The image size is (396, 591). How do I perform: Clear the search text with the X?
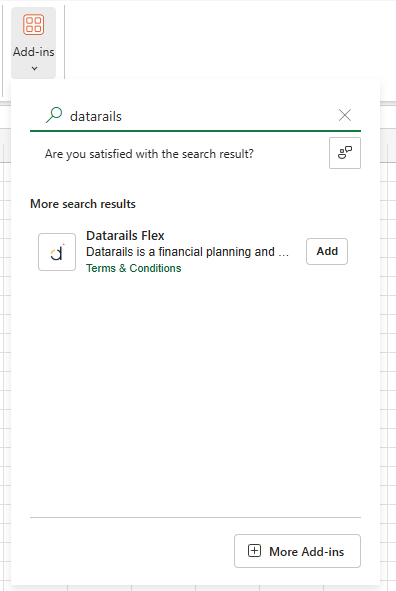(x=345, y=115)
